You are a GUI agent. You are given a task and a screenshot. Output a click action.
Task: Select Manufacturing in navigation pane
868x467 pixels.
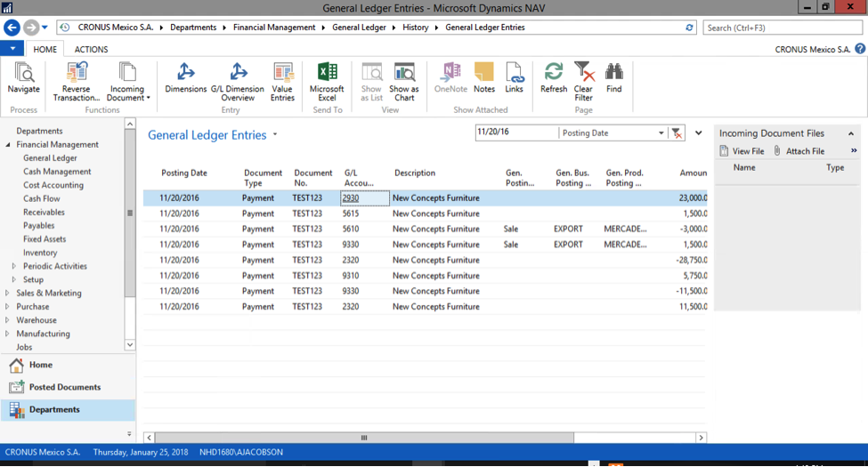click(44, 334)
